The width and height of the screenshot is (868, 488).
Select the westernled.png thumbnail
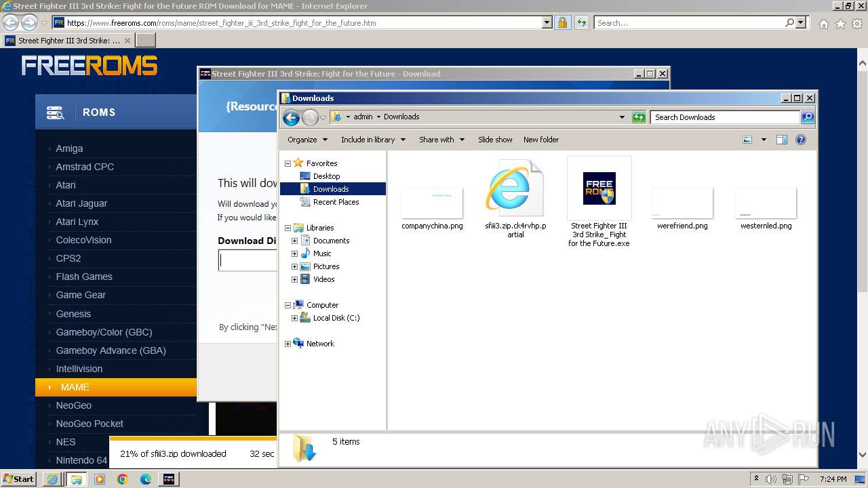[766, 203]
